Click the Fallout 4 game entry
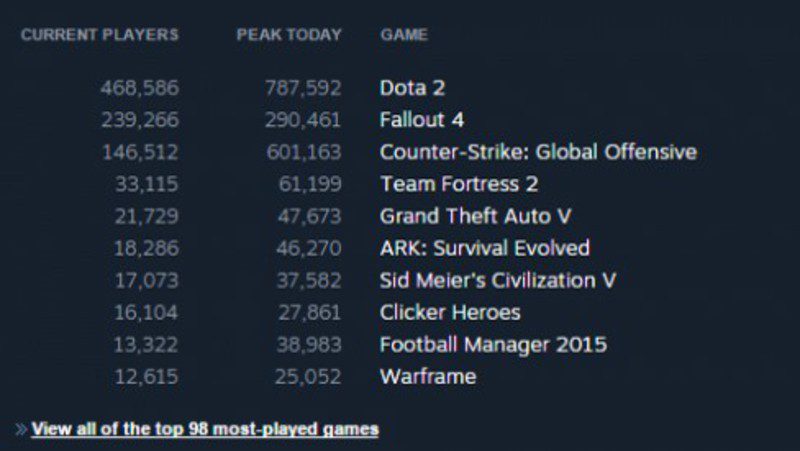The height and width of the screenshot is (451, 800). coord(422,120)
